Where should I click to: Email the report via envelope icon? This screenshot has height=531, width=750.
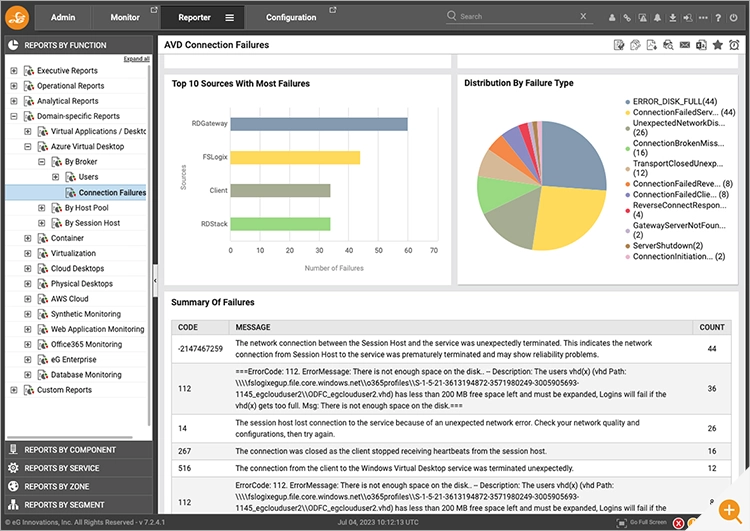click(x=685, y=44)
